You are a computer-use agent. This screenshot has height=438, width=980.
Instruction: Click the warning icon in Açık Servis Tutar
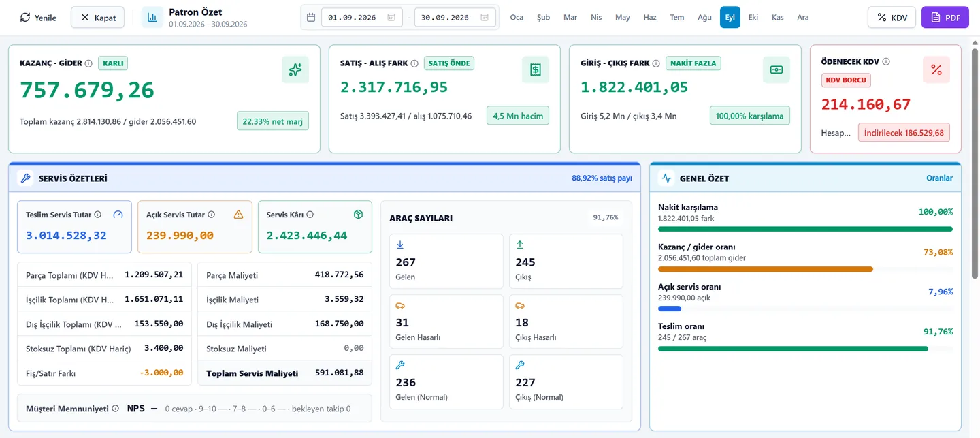(238, 215)
